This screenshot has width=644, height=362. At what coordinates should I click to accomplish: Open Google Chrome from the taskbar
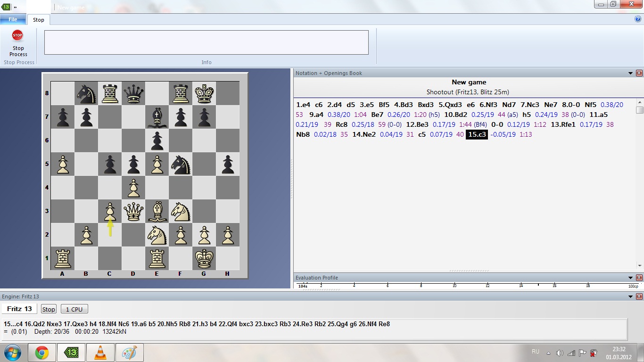coord(41,353)
